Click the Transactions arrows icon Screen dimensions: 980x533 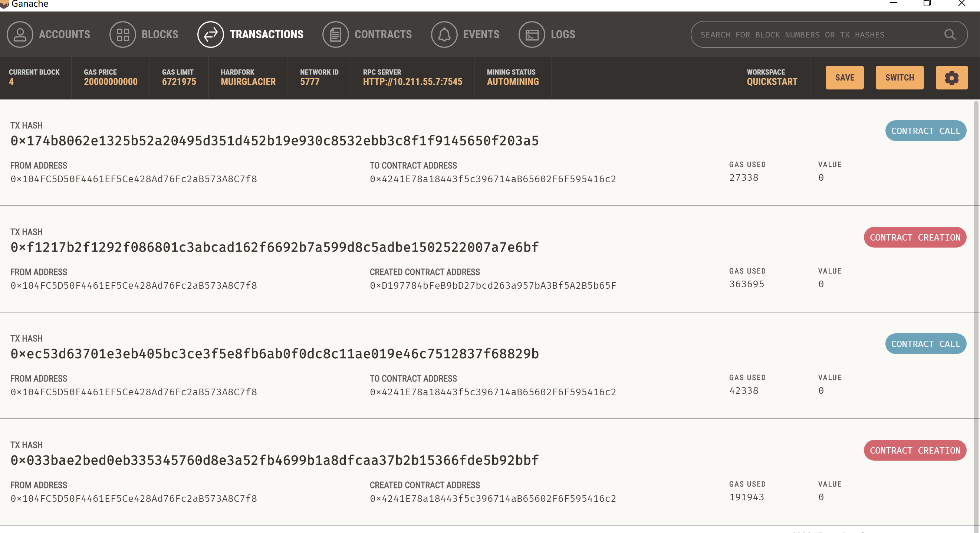210,35
